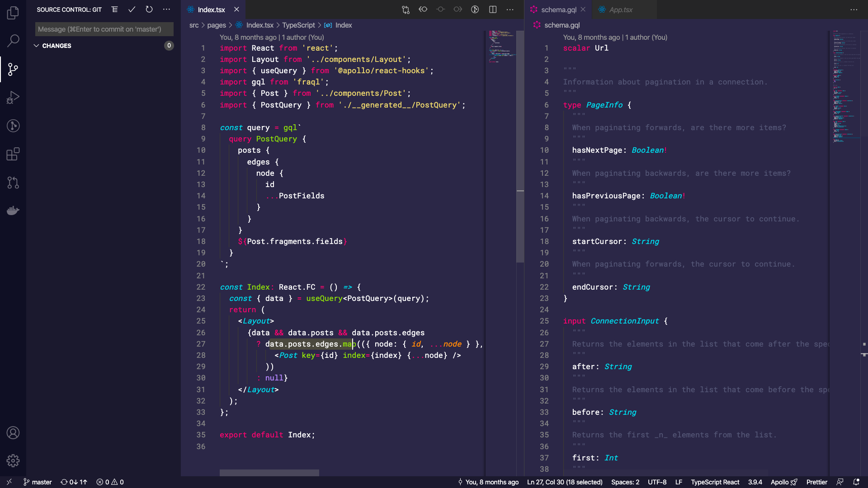This screenshot has width=868, height=488.
Task: Open the Search view icon
Action: click(x=13, y=41)
